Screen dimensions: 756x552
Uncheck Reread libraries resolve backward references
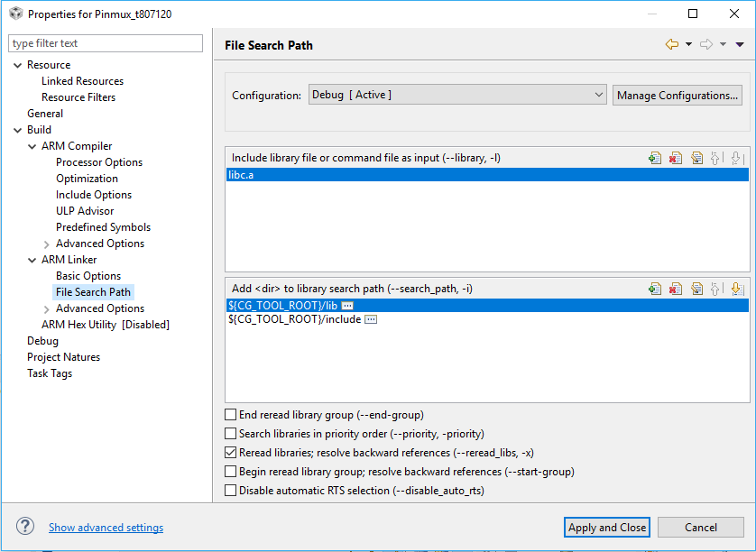click(x=231, y=453)
